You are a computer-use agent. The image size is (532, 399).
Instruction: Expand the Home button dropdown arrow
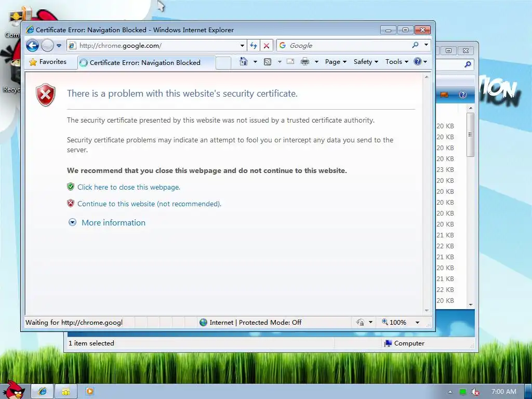[x=255, y=62]
